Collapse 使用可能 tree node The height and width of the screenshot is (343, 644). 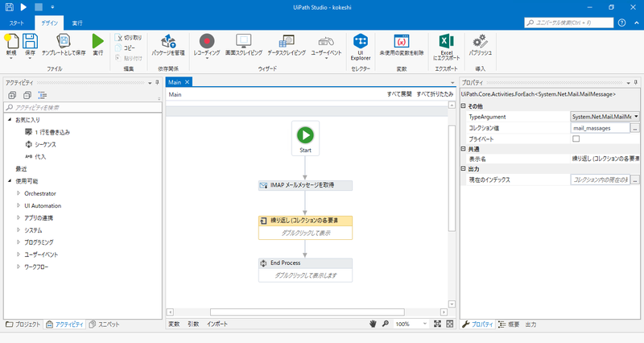pos(10,180)
